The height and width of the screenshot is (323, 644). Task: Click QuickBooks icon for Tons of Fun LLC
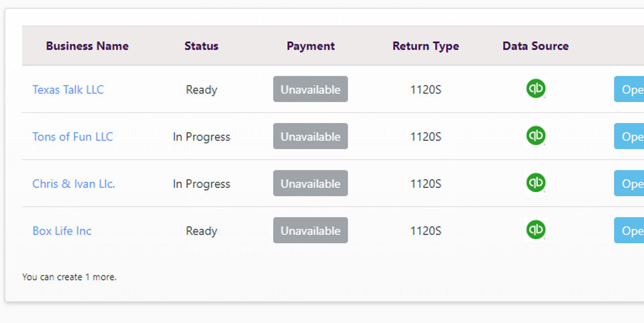coord(535,136)
